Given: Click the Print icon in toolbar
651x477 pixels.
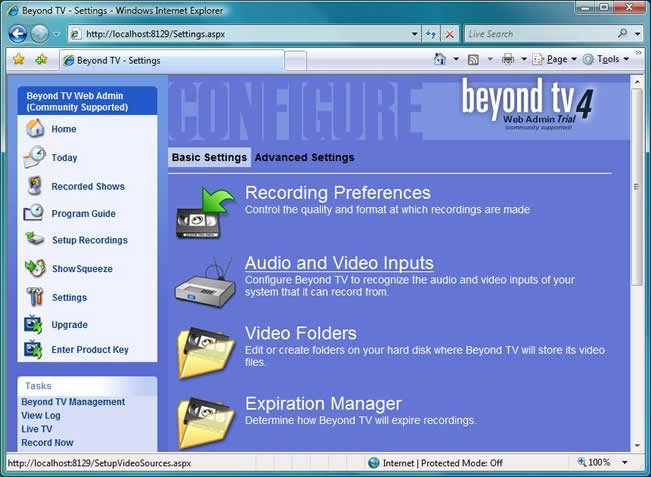Looking at the screenshot, I should tap(508, 59).
